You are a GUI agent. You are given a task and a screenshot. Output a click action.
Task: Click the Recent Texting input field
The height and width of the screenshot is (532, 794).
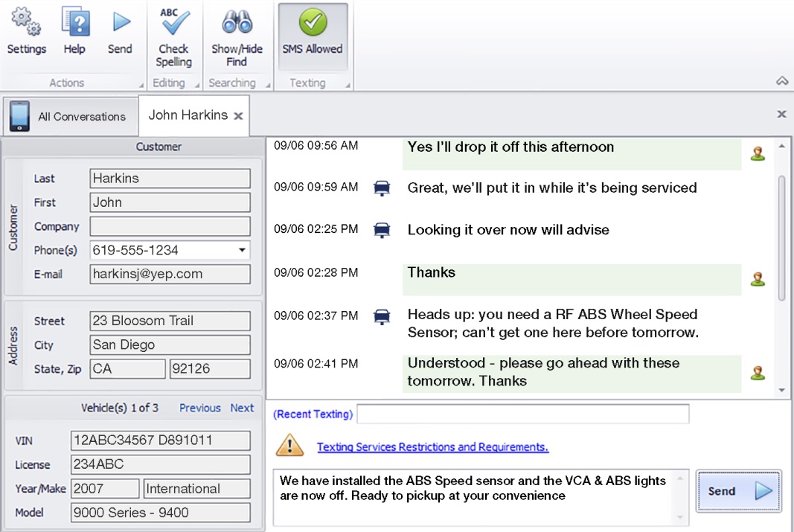522,414
